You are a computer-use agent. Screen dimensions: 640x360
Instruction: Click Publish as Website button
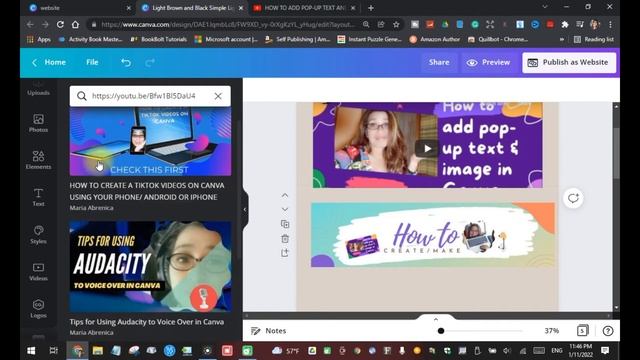point(569,62)
